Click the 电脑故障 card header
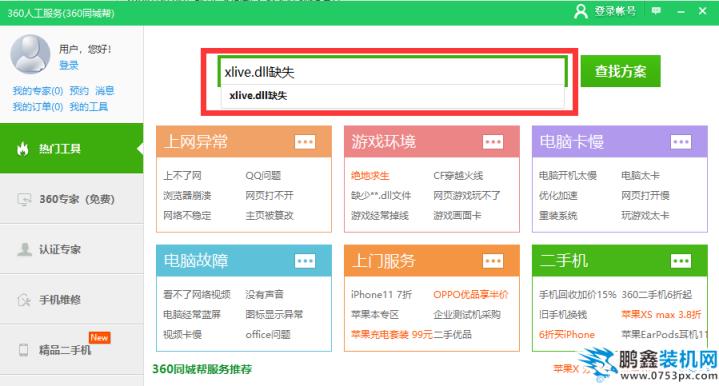Image resolution: width=719 pixels, height=386 pixels. click(x=243, y=261)
